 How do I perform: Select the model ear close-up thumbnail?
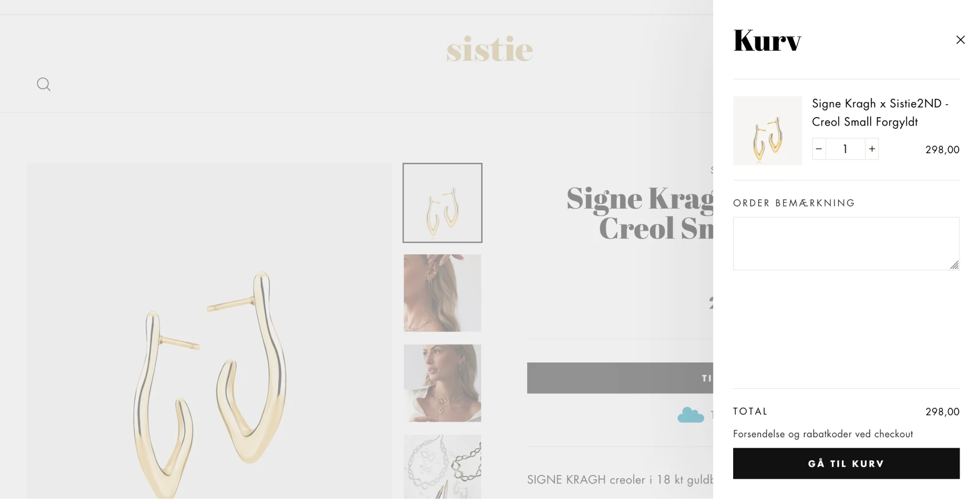click(x=442, y=293)
